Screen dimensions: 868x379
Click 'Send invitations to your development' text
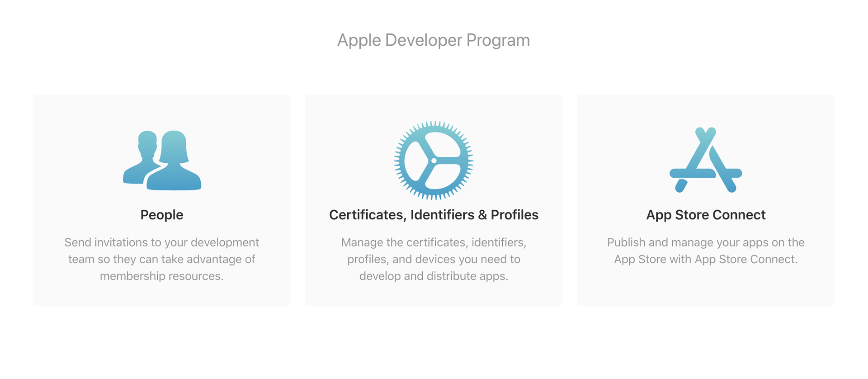click(162, 242)
